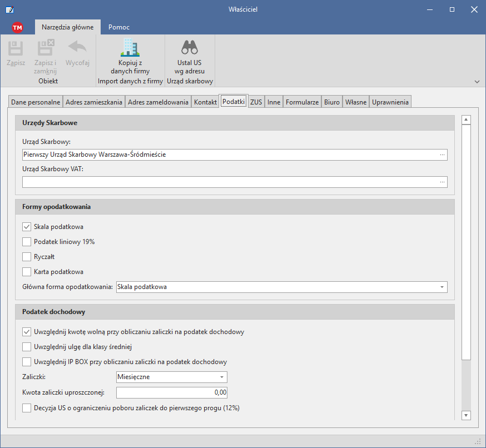Click Ustal US wg adresu binoculars
This screenshot has height=448, width=486.
tap(190, 47)
